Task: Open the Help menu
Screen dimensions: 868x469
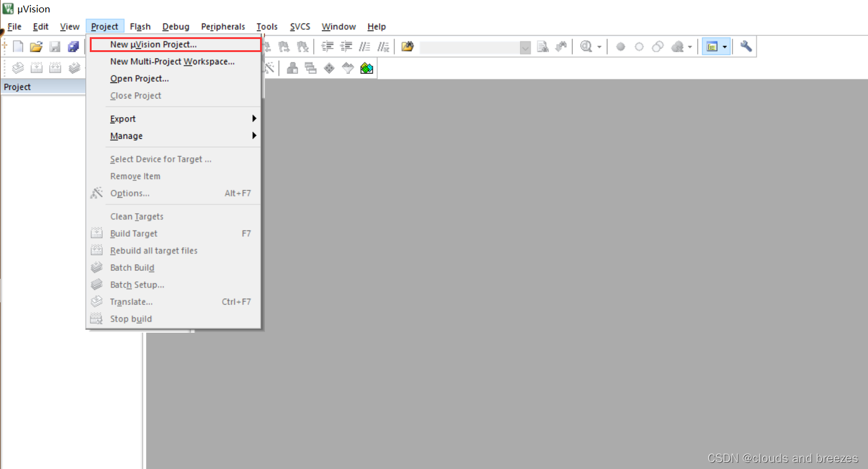Action: click(376, 27)
